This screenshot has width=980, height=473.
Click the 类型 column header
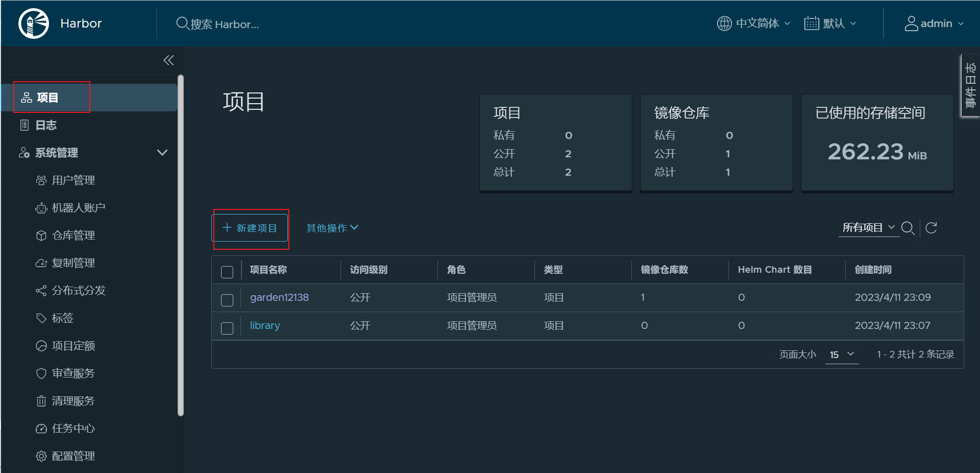(553, 270)
